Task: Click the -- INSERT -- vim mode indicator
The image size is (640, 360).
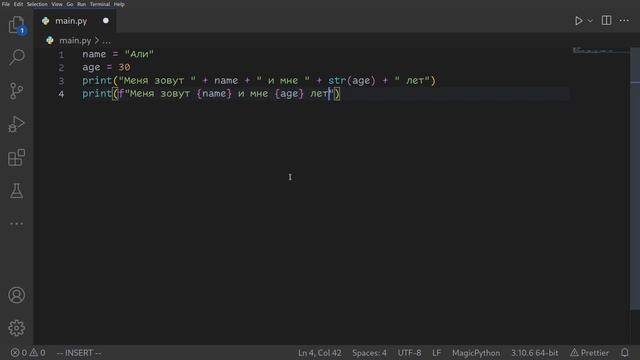Action: click(79, 353)
